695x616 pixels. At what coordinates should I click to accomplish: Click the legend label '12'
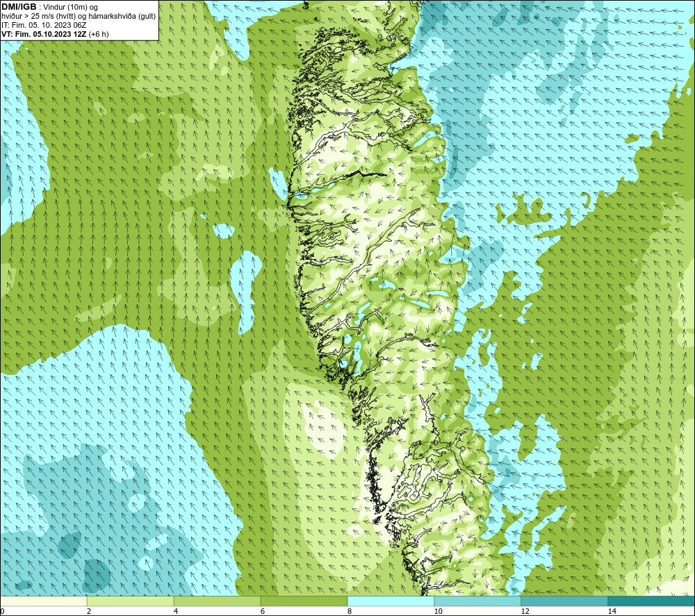(x=525, y=611)
